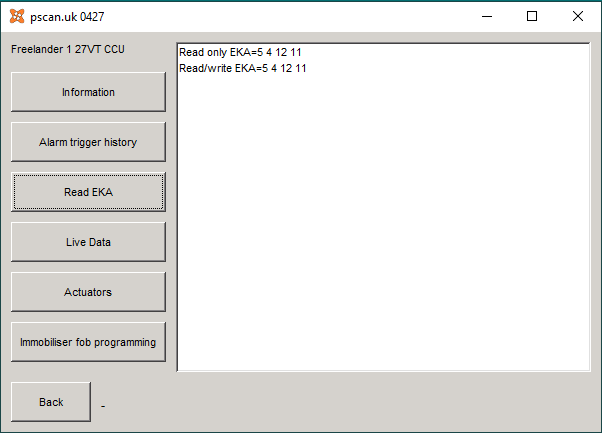Close the pscan.uk window
This screenshot has height=433, width=602.
tap(577, 17)
